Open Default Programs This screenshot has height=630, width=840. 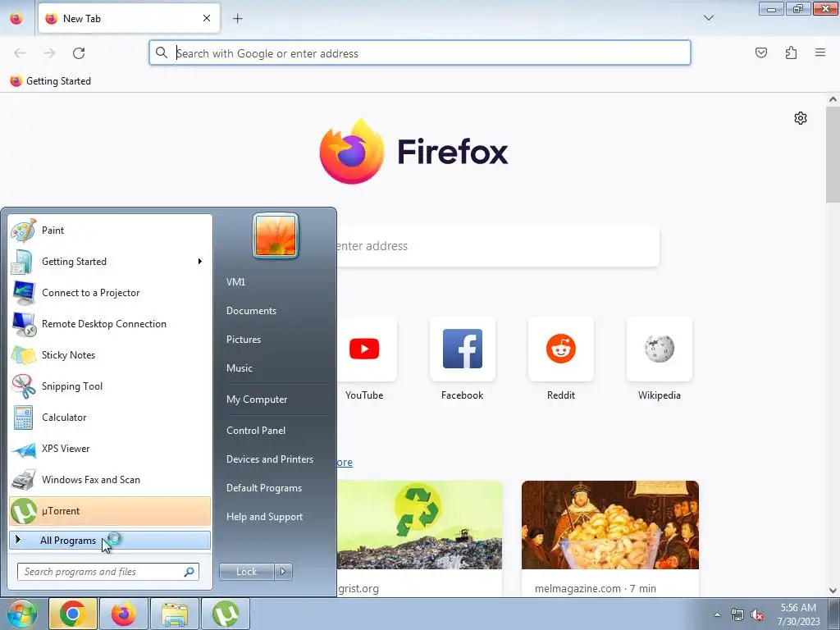coord(263,488)
